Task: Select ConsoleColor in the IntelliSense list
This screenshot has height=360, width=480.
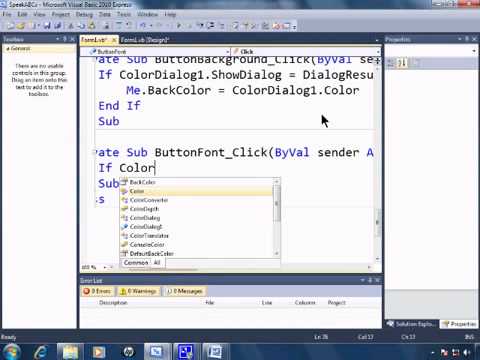Action: 197,245
